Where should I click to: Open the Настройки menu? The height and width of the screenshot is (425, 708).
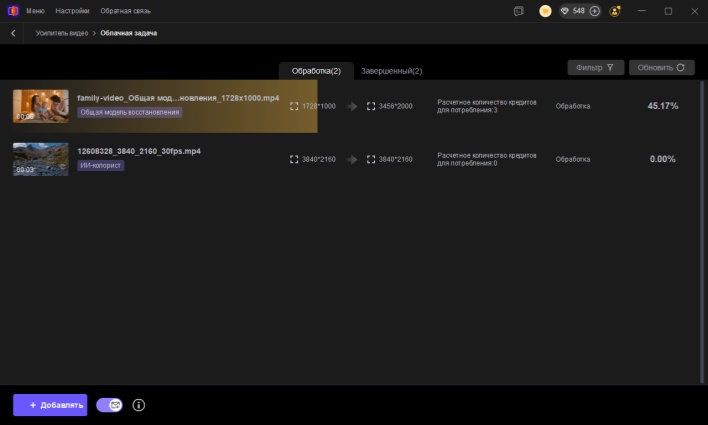click(72, 11)
